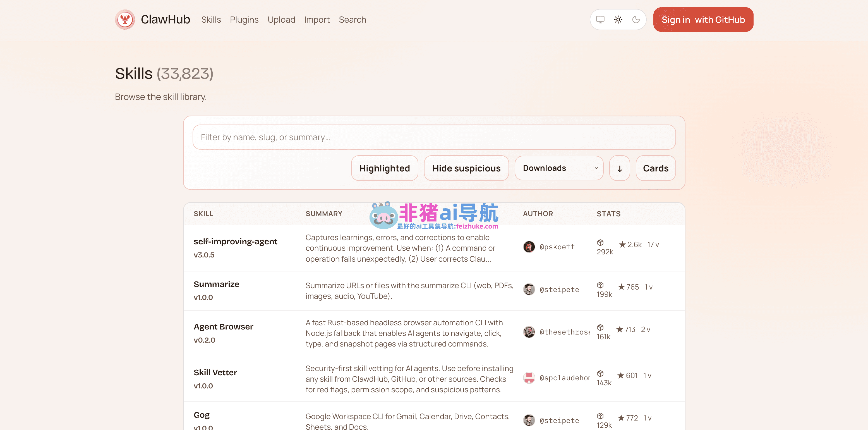Focus the filter by name input field
868x430 pixels.
[434, 137]
